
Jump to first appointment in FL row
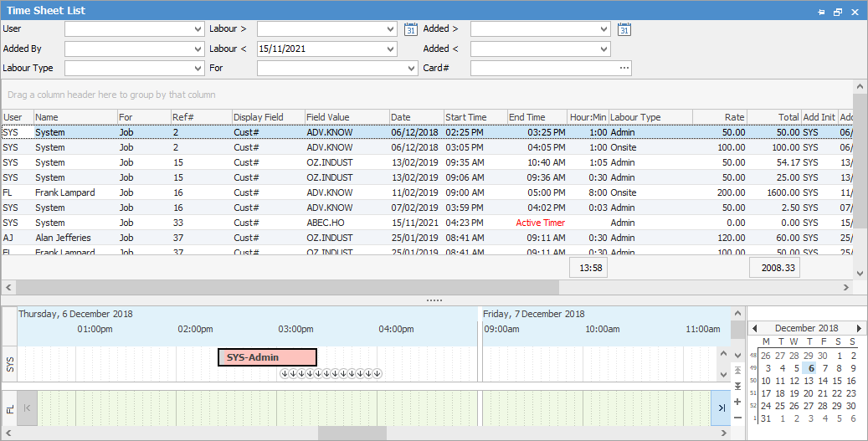[x=27, y=408]
